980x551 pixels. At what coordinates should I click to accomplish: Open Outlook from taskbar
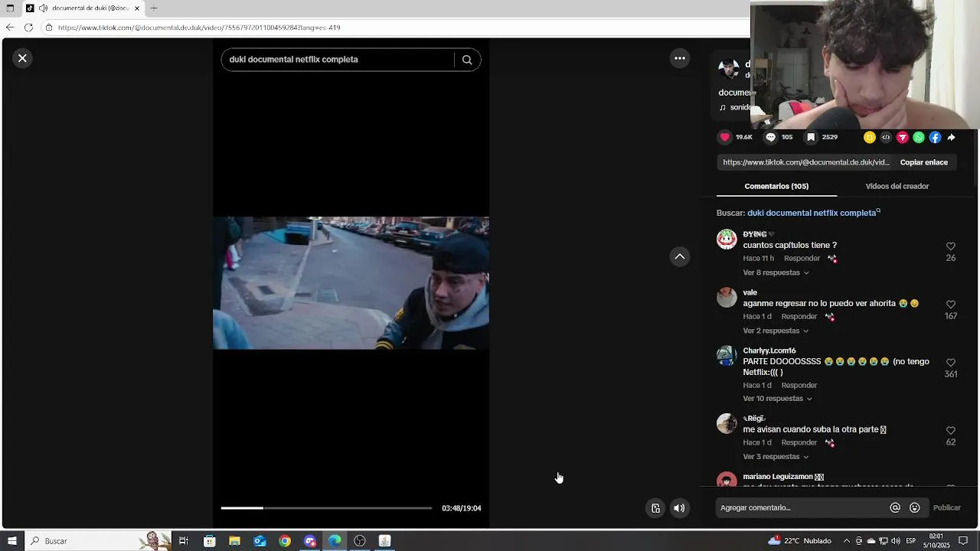tap(260, 541)
